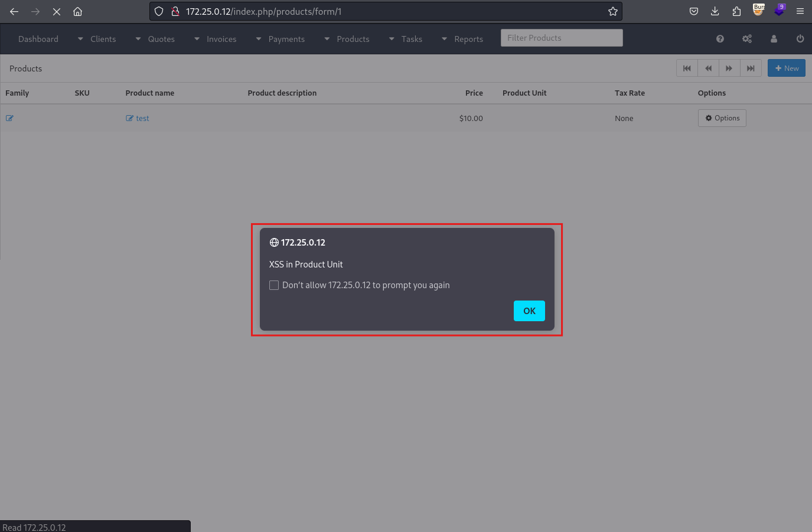Expand the Invoices dropdown menu
The width and height of the screenshot is (812, 532).
tap(221, 39)
